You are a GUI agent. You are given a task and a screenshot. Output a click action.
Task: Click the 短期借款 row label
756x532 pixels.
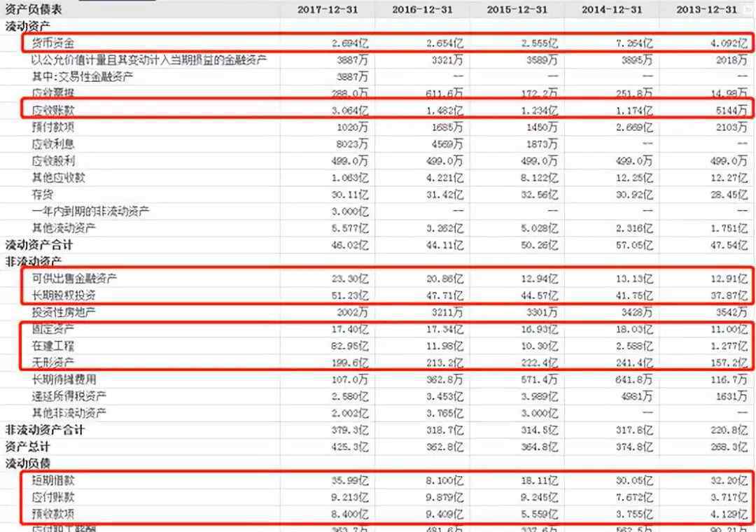tap(53, 480)
